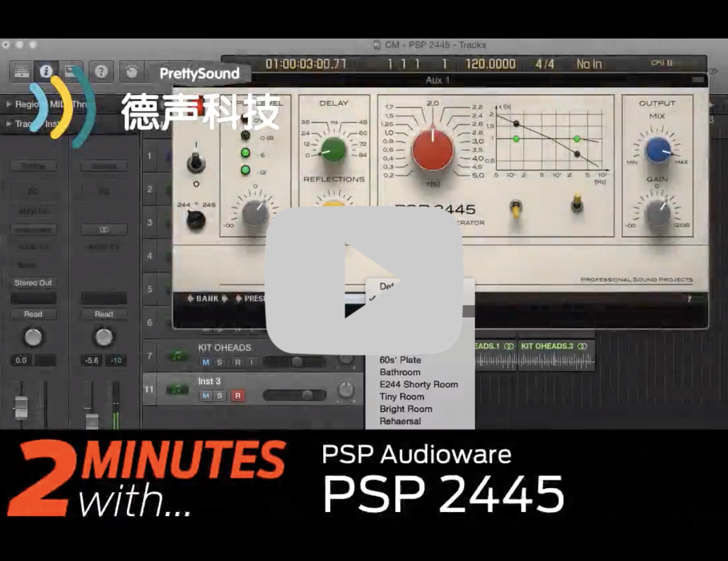Open Smart Controls knob icon in toolbar

pyautogui.click(x=132, y=72)
